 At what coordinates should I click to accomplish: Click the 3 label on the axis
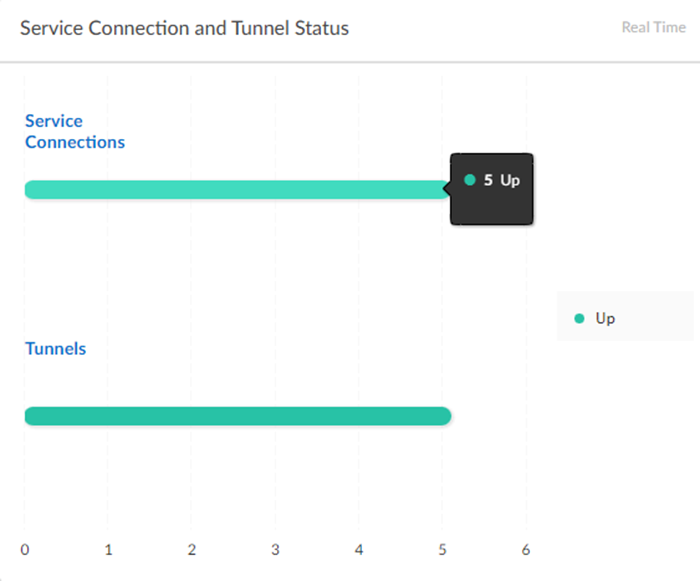[275, 549]
